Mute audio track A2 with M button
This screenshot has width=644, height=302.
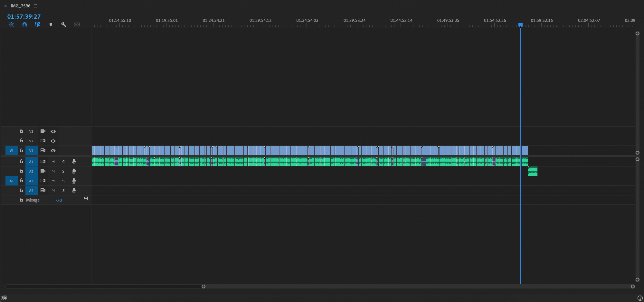pos(53,171)
